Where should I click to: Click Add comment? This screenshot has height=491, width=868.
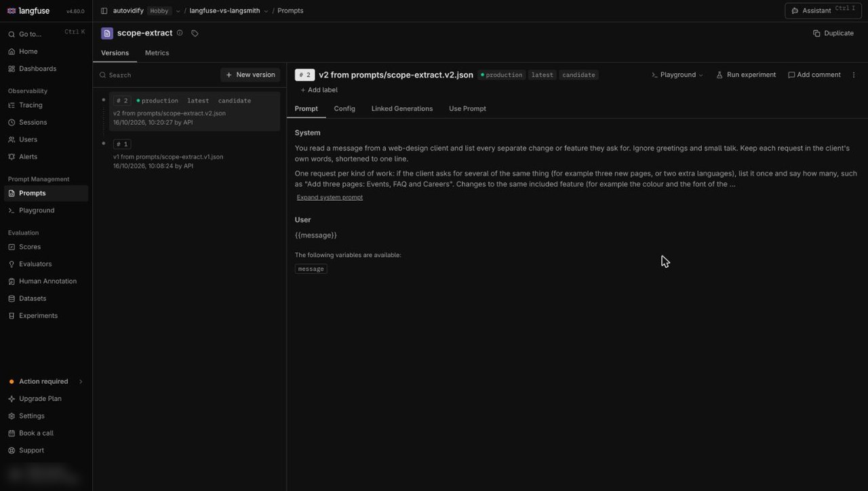pos(814,75)
